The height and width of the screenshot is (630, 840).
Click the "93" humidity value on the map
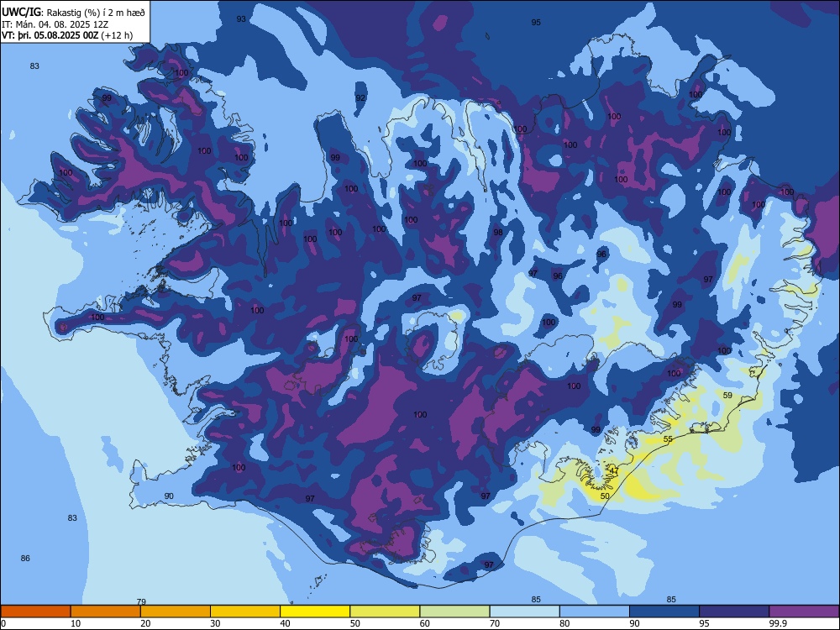[x=241, y=18]
